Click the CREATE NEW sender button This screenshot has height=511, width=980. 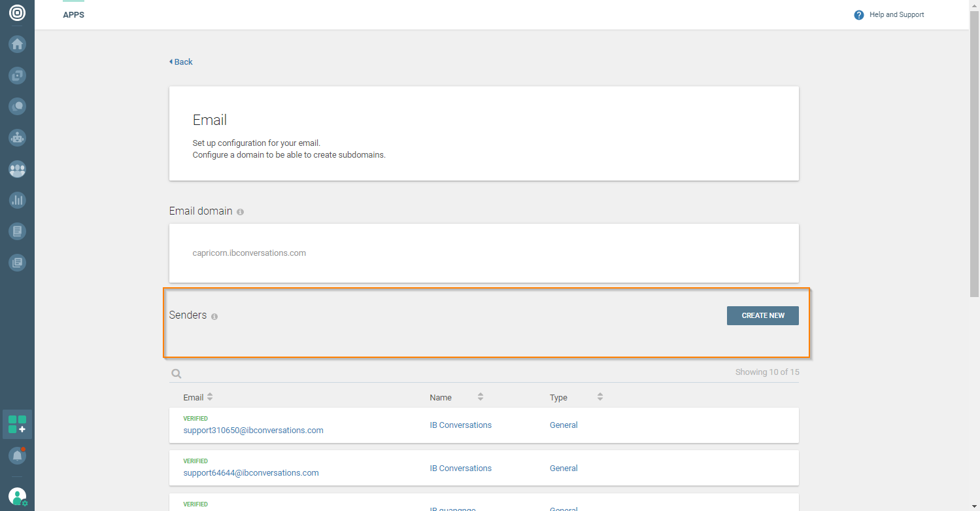(x=762, y=315)
